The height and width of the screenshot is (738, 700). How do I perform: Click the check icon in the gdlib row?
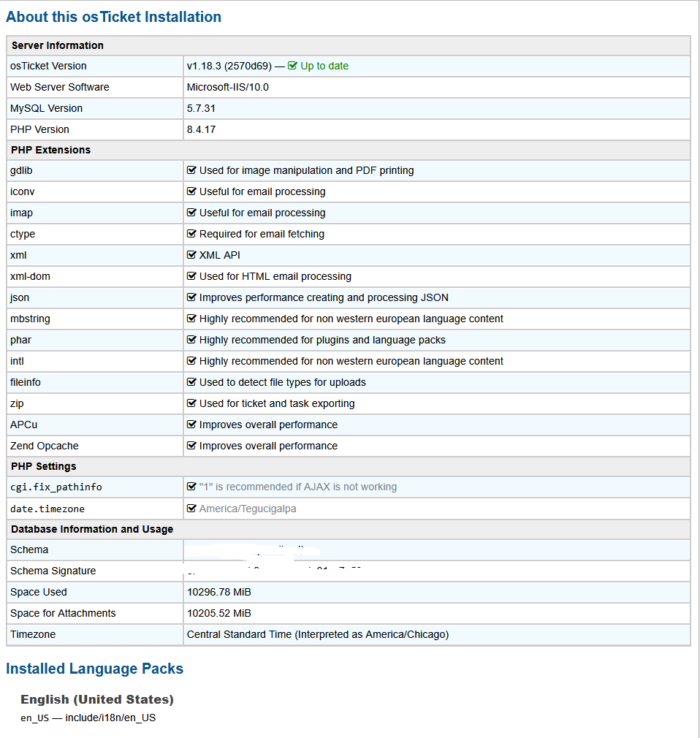tap(191, 170)
